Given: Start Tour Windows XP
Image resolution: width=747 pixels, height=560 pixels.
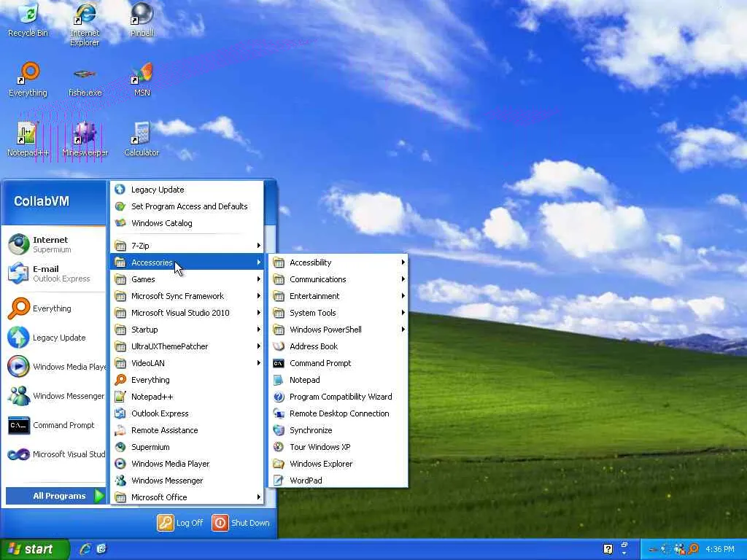Looking at the screenshot, I should (338, 447).
